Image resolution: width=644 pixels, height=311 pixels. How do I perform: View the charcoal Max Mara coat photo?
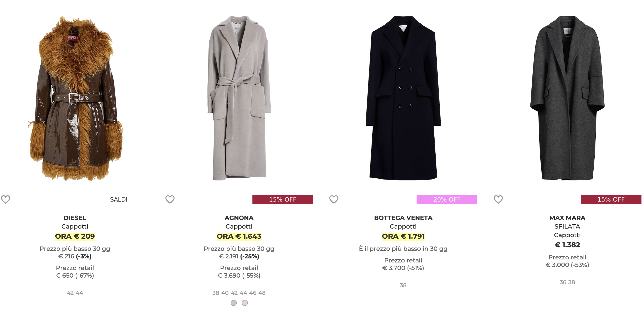tap(567, 98)
